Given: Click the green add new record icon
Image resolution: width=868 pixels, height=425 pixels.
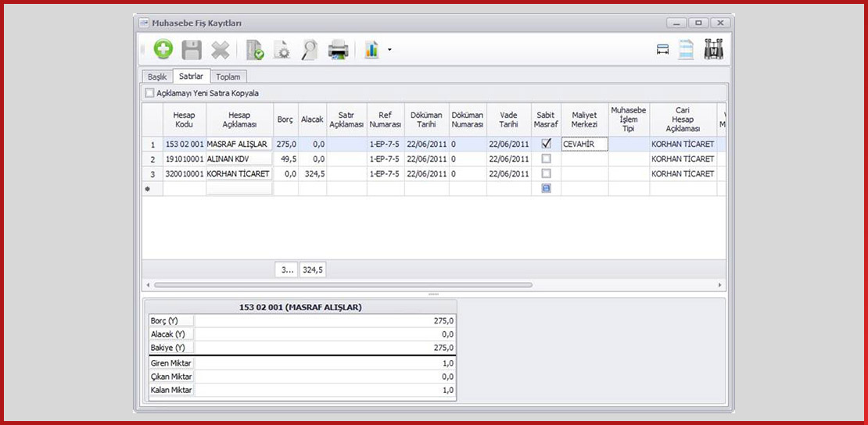Looking at the screenshot, I should click(x=163, y=50).
